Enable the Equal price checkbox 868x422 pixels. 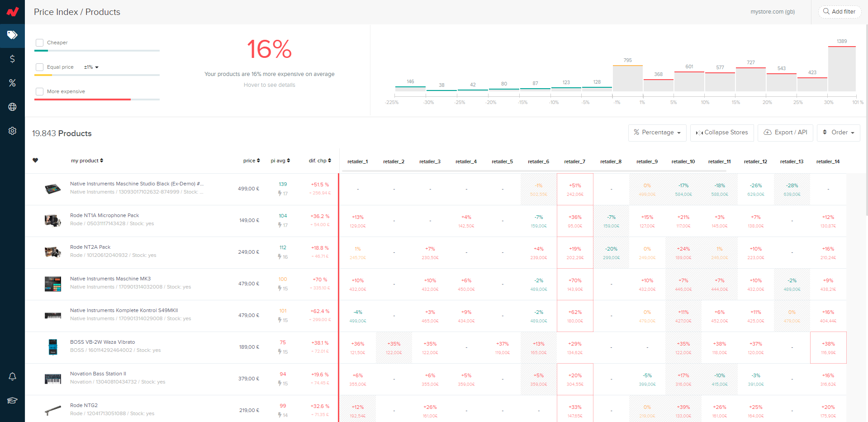(x=40, y=67)
